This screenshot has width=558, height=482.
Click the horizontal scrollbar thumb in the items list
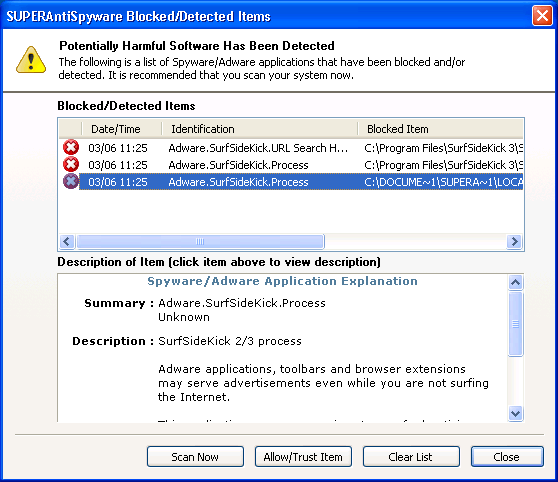pos(200,241)
